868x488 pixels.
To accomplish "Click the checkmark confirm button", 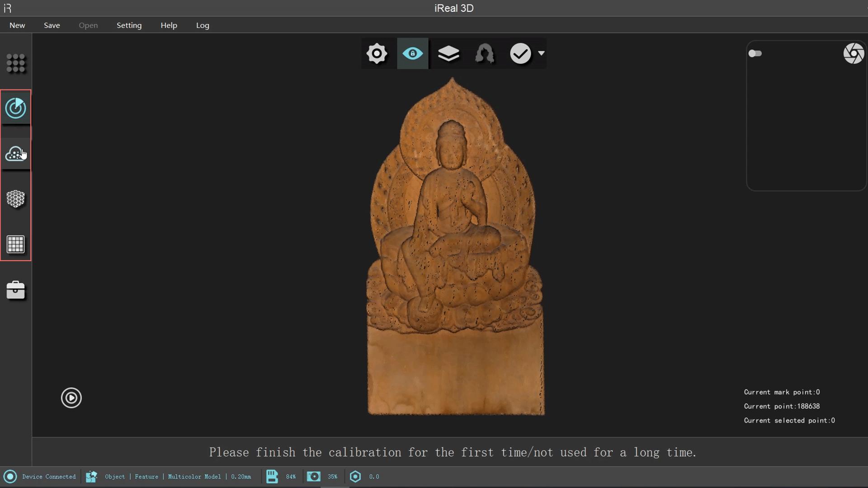I will (x=520, y=54).
